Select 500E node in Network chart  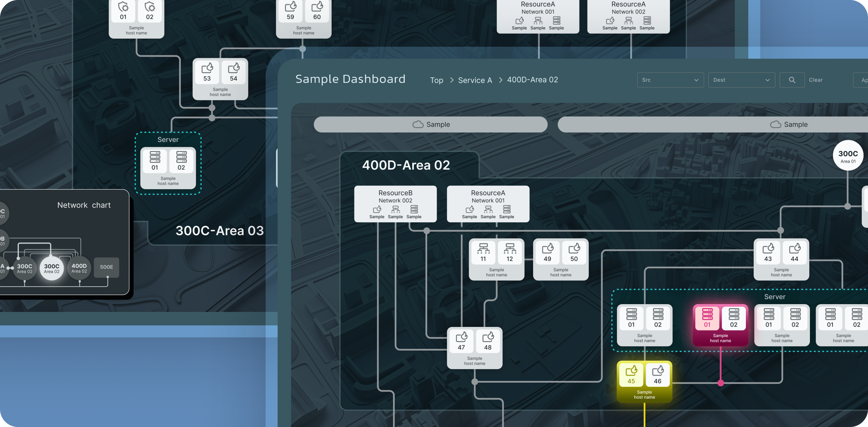coord(107,267)
